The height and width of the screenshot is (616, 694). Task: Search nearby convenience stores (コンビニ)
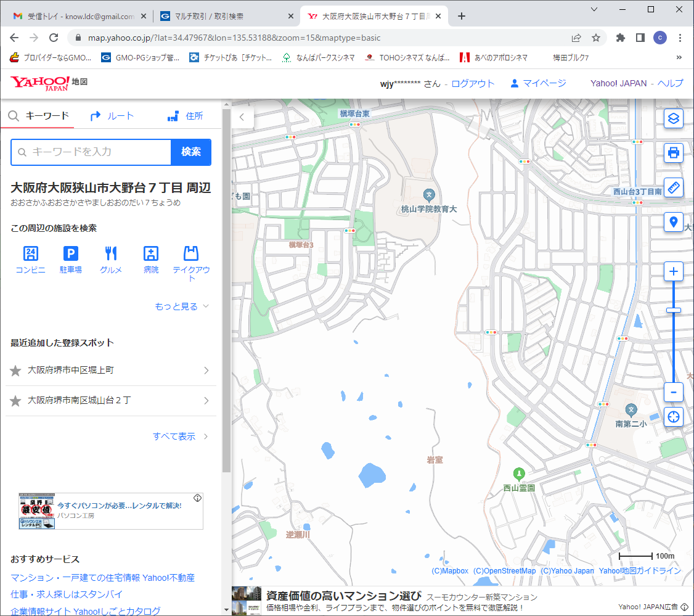tap(30, 259)
